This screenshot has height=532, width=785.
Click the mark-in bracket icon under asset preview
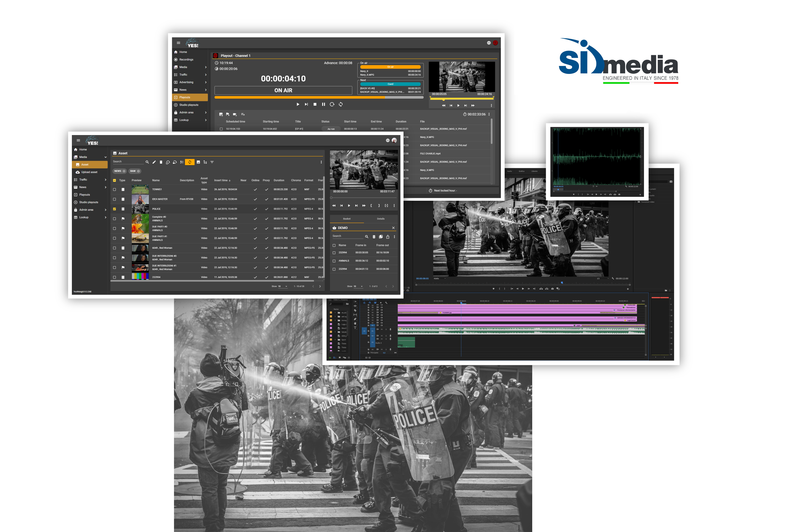371,205
